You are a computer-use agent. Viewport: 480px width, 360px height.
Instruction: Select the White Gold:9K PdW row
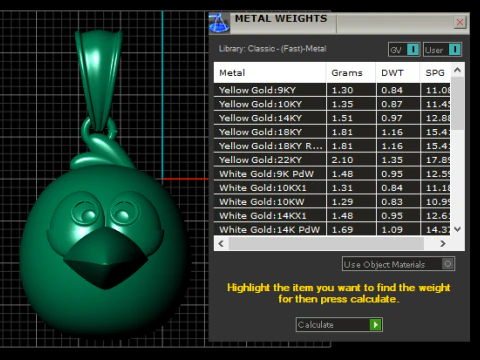[x=332, y=174]
